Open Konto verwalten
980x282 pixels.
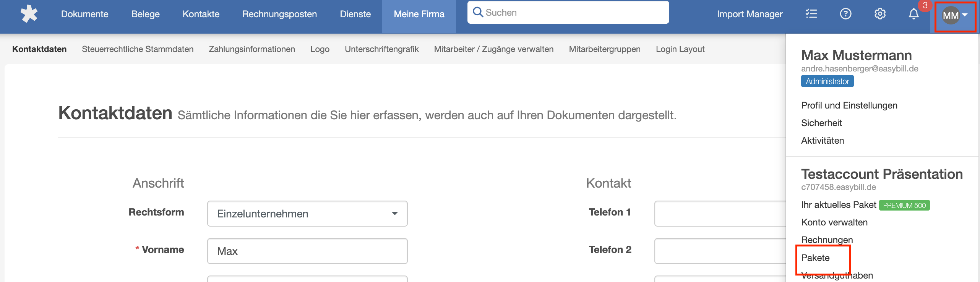834,222
